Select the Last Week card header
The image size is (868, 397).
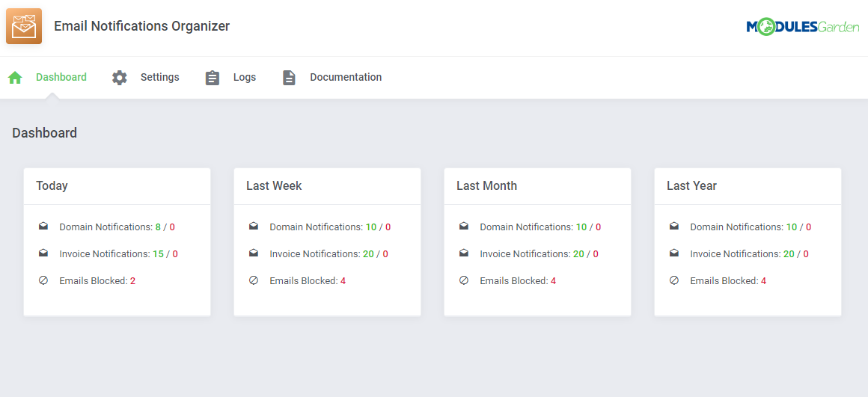328,186
